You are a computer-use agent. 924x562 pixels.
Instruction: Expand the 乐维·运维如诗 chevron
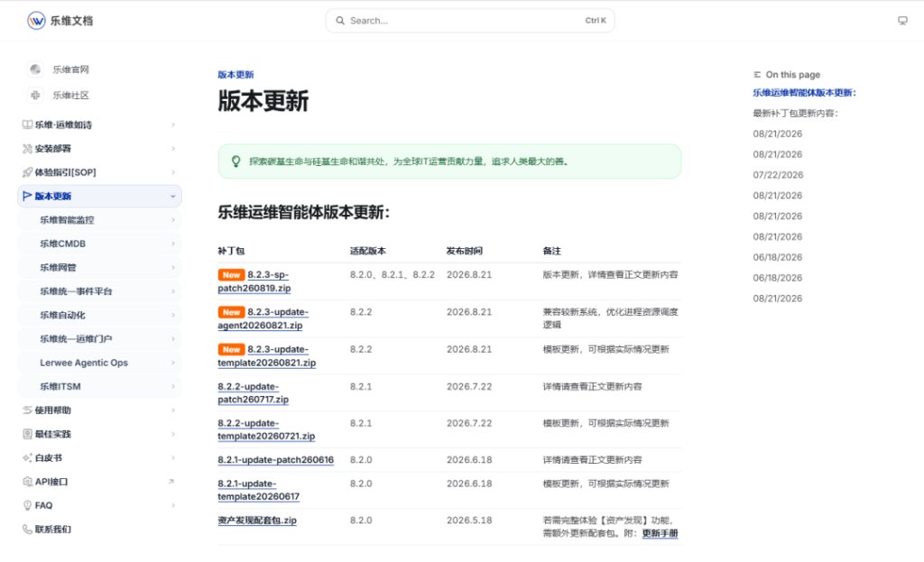click(172, 124)
